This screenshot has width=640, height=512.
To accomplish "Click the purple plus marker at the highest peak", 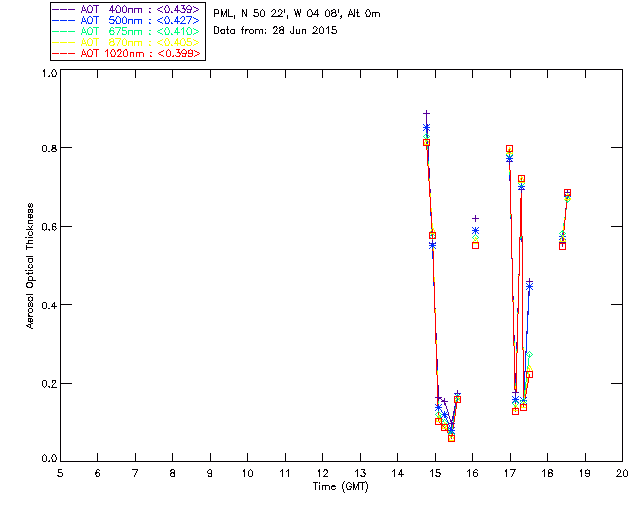I will pyautogui.click(x=426, y=114).
